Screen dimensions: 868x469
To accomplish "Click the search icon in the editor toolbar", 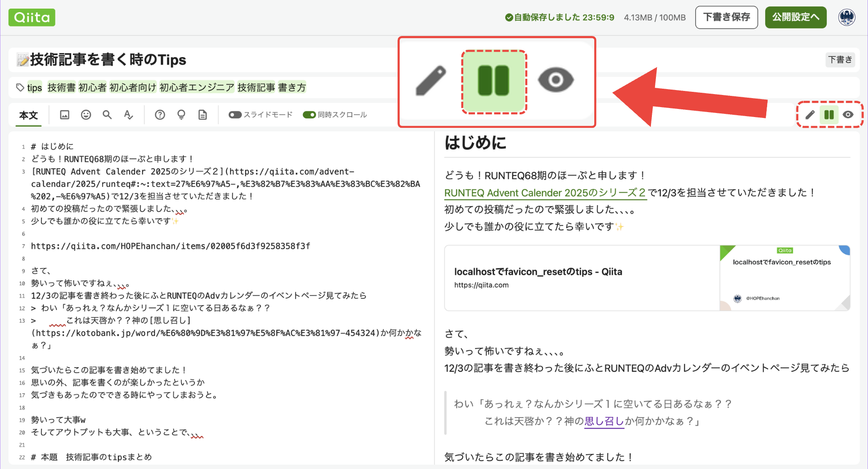I will pos(107,115).
